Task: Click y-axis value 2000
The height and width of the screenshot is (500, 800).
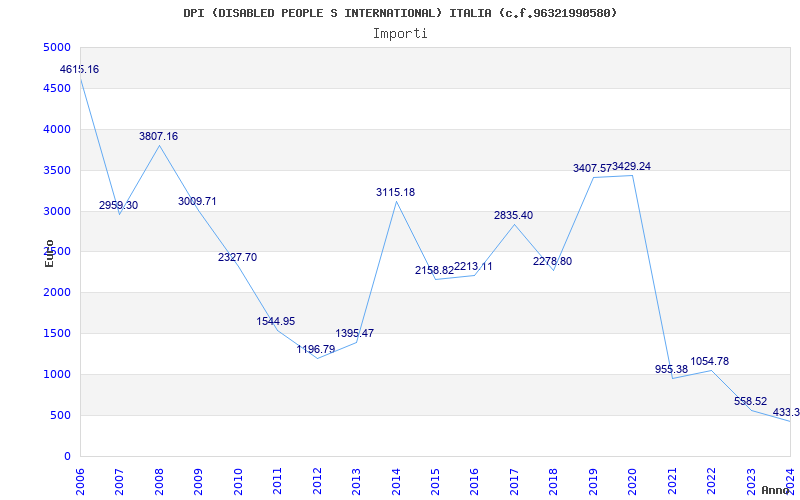Action: [58, 292]
